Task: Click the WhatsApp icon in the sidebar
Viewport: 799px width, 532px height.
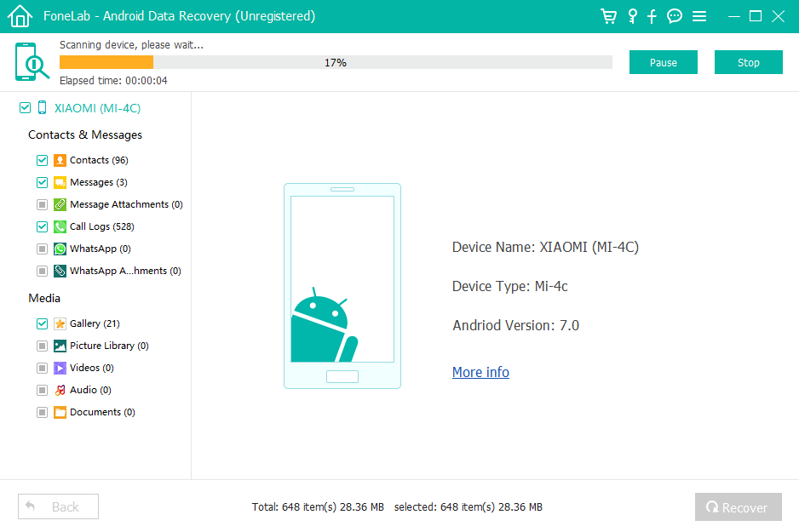Action: tap(59, 249)
